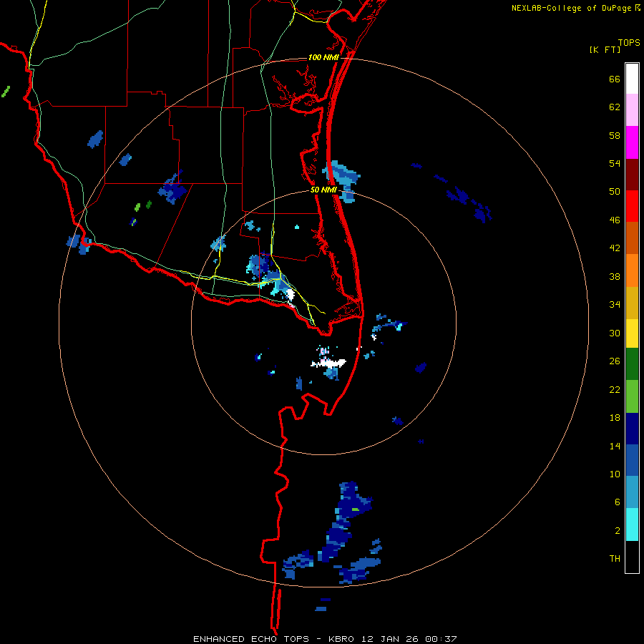Click the legend value 6
The height and width of the screenshot is (644, 644).
(x=618, y=502)
